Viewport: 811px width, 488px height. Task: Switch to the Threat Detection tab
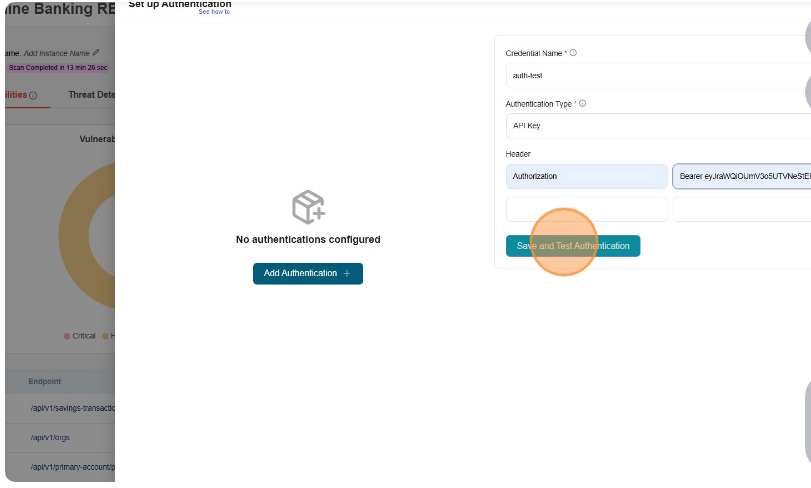click(x=91, y=95)
